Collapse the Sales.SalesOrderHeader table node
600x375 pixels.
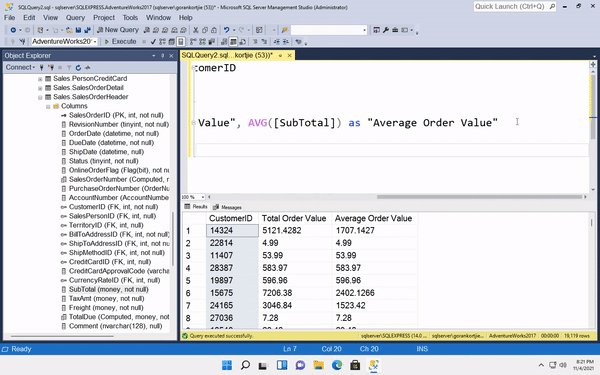tap(40, 97)
